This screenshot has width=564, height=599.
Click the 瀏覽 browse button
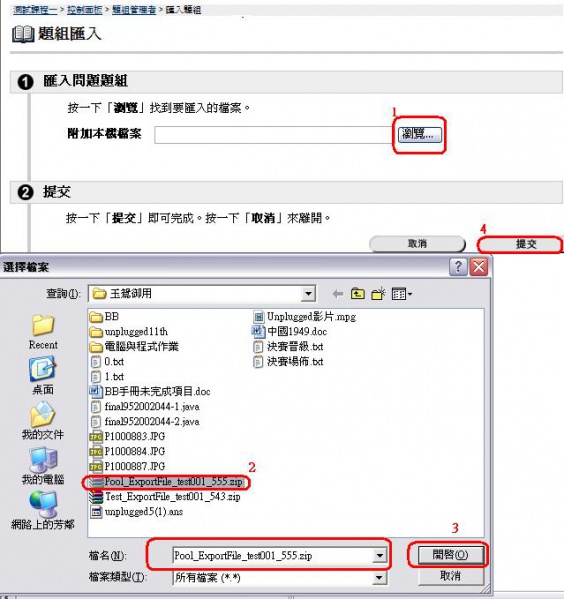click(x=420, y=134)
